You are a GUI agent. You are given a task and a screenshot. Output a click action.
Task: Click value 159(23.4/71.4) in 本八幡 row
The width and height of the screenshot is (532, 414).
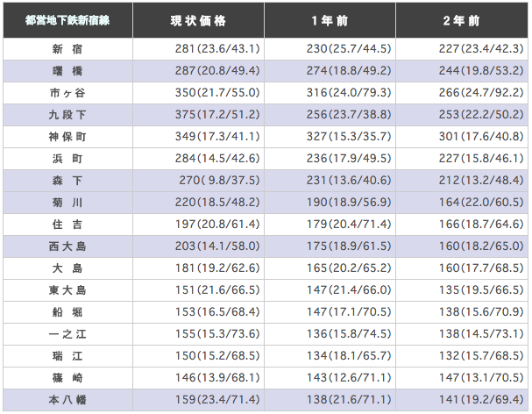coord(217,399)
